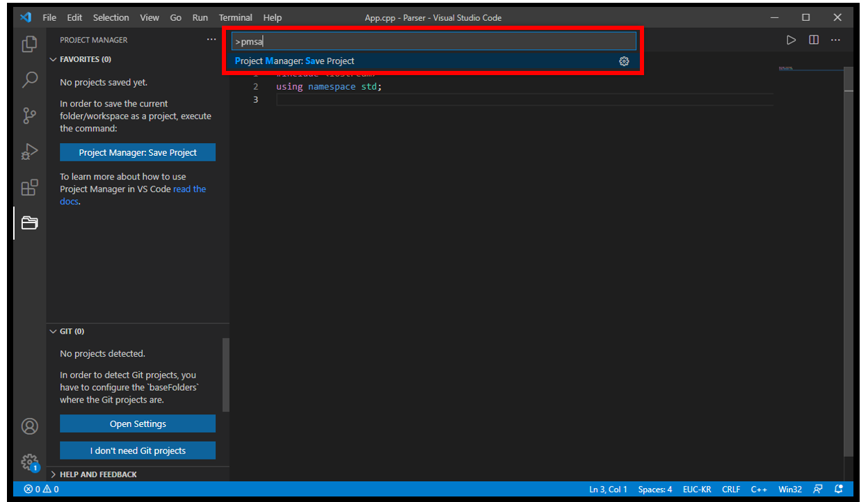Open the Run menu
This screenshot has width=868, height=502.
click(x=200, y=17)
